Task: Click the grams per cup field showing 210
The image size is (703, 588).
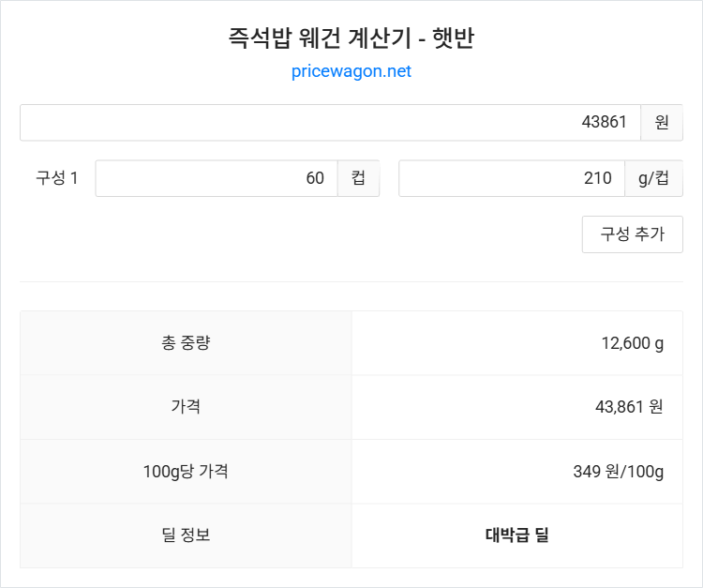Action: pyautogui.click(x=512, y=178)
